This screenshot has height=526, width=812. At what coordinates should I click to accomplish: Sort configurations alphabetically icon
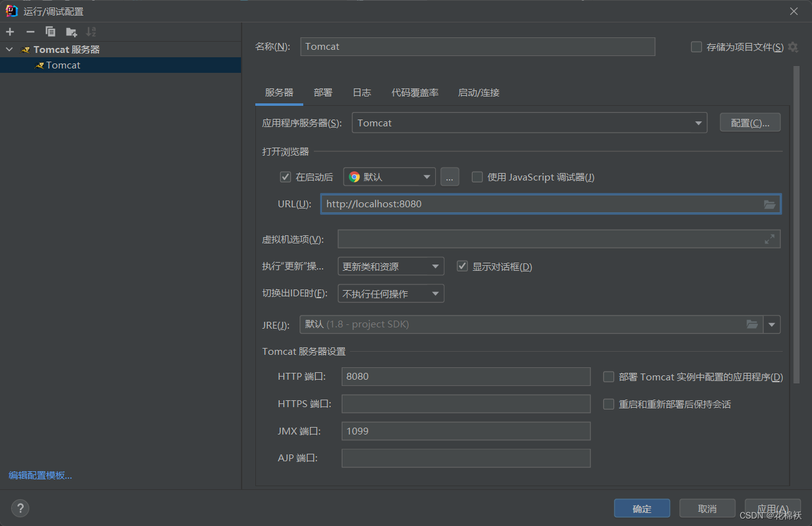point(91,32)
